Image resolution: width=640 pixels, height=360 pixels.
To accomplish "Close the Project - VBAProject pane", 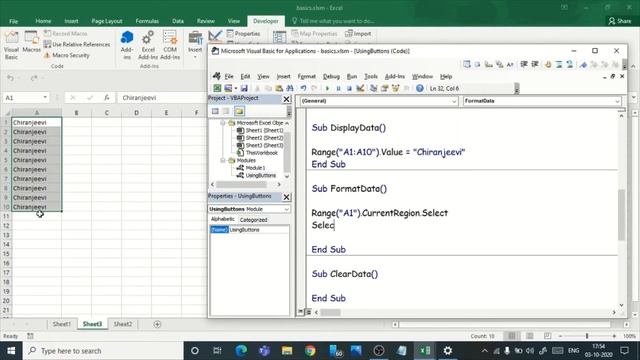I will 287,99.
